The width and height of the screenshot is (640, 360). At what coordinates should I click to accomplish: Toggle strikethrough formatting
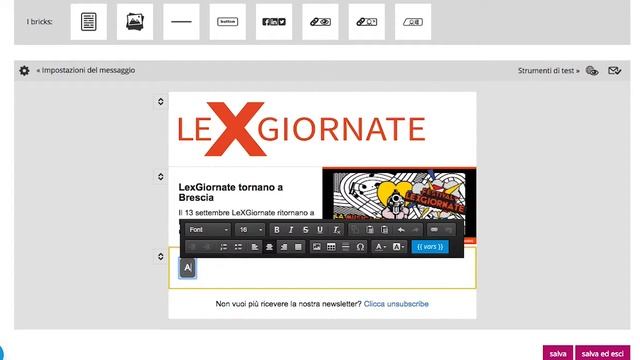pos(305,230)
